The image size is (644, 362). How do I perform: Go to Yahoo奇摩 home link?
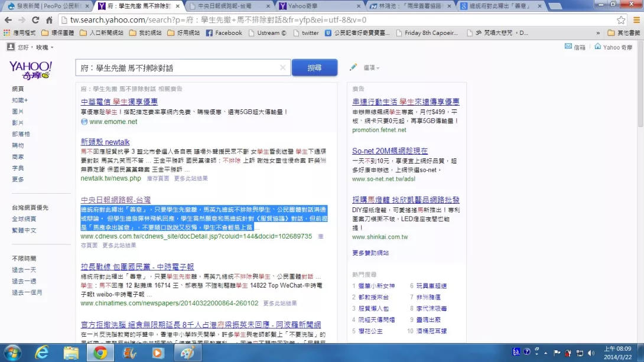point(613,47)
